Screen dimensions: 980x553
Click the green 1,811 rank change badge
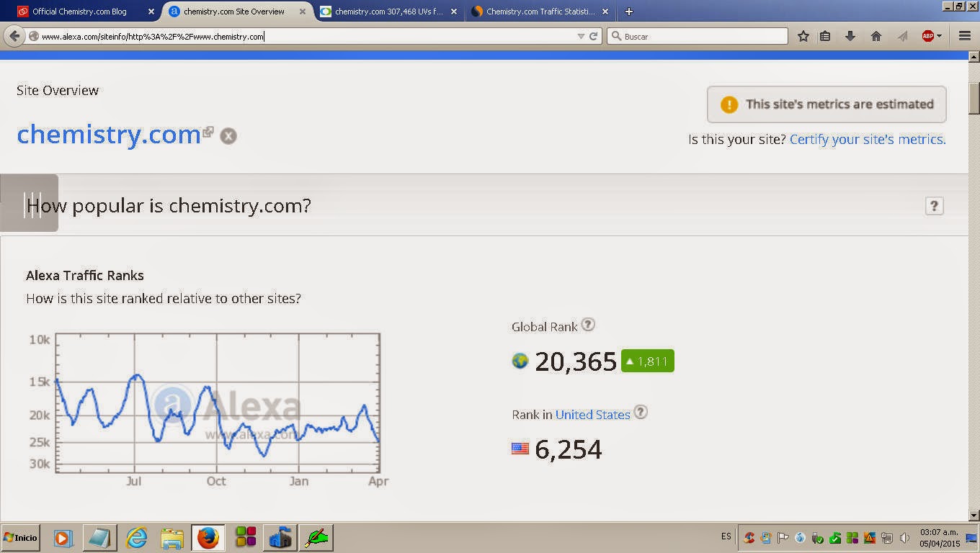648,361
